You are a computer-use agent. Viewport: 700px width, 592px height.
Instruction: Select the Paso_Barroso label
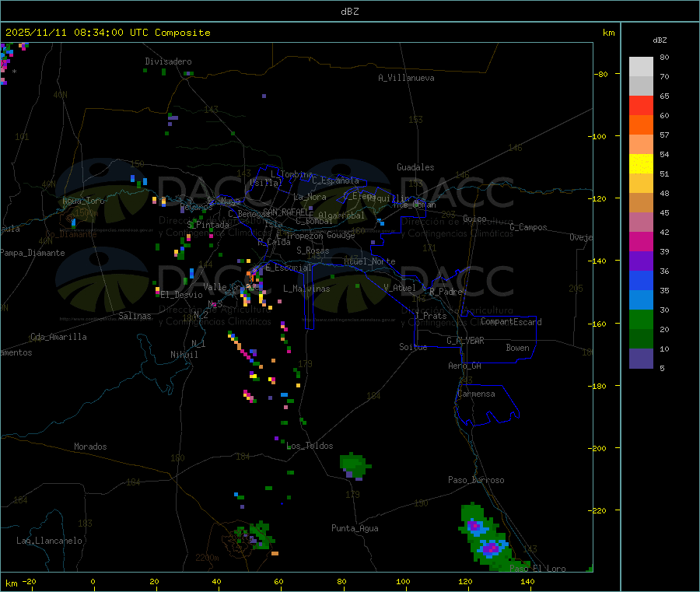pyautogui.click(x=476, y=480)
